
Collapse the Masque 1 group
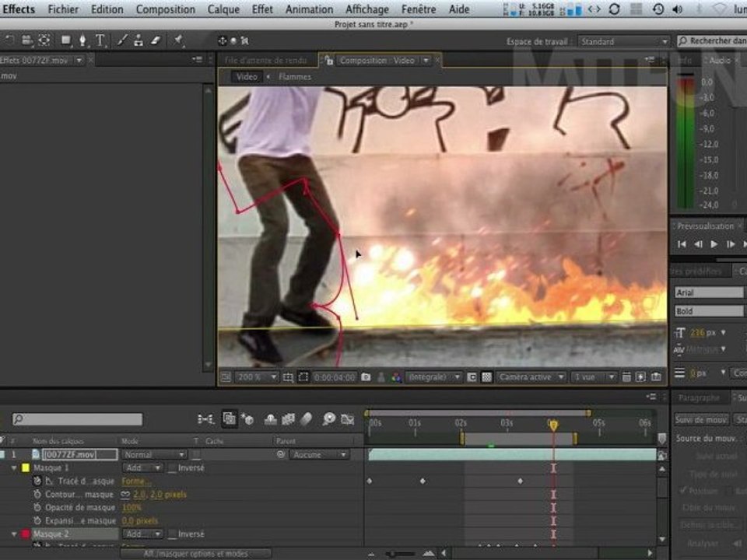[14, 468]
